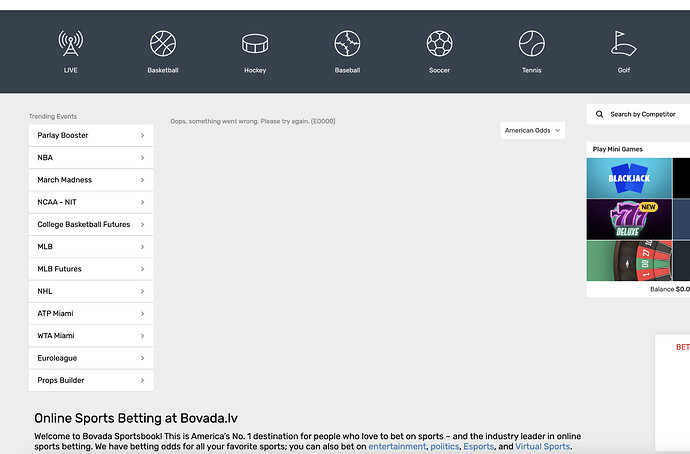This screenshot has width=690, height=454.
Task: Follow the Virtual Sports link
Action: click(540, 446)
